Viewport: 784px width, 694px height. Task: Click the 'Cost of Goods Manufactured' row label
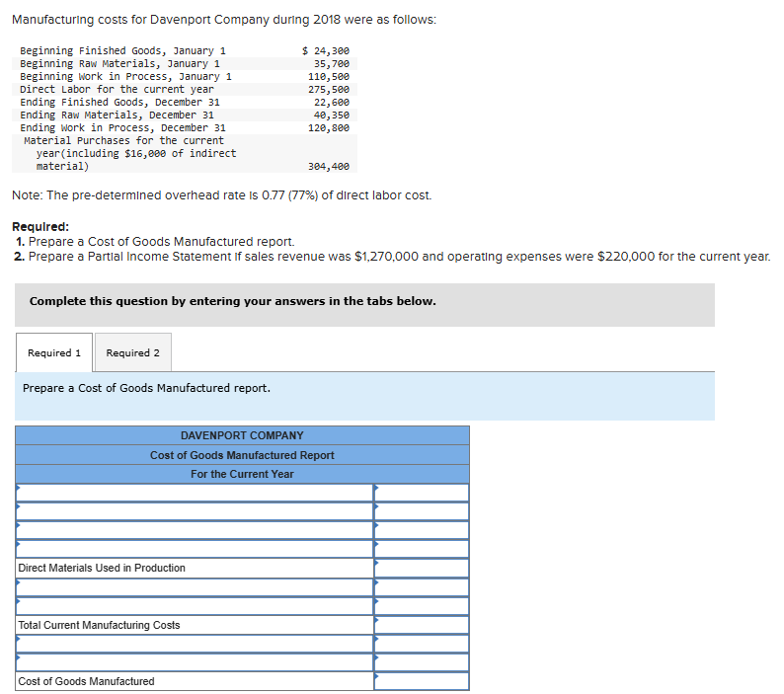86,681
